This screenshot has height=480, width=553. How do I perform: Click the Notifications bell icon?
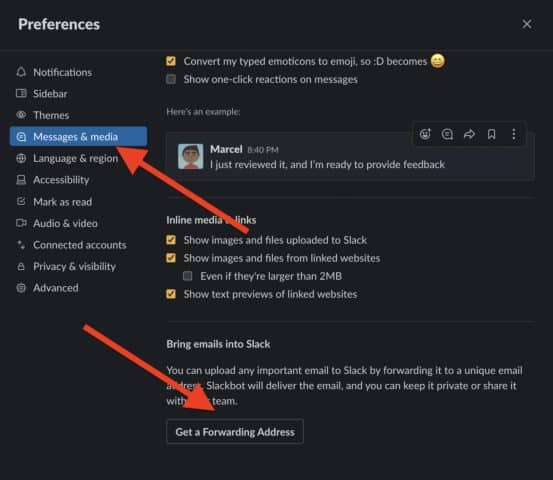21,72
